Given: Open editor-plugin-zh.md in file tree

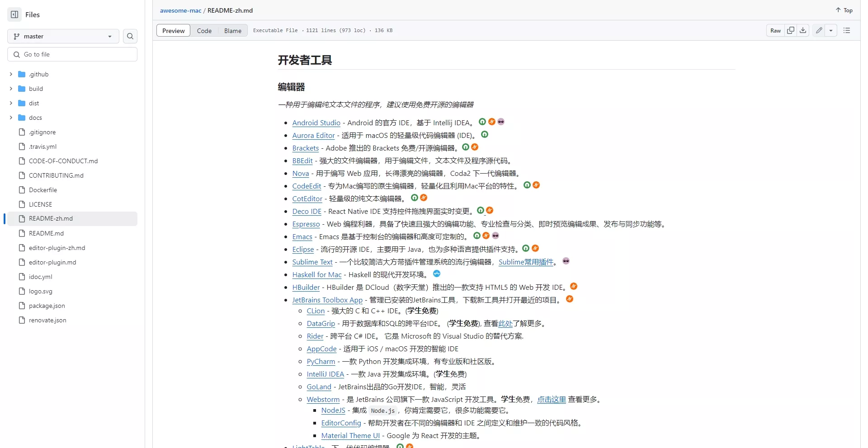Looking at the screenshot, I should [x=57, y=248].
